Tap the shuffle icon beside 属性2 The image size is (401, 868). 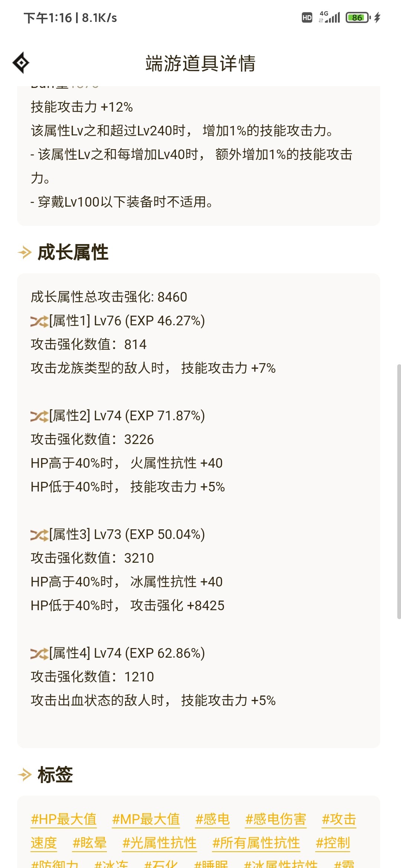pyautogui.click(x=39, y=416)
